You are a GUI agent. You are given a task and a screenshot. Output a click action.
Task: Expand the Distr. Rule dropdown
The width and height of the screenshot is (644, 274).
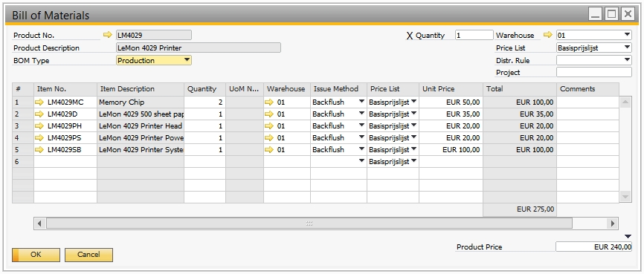[627, 60]
